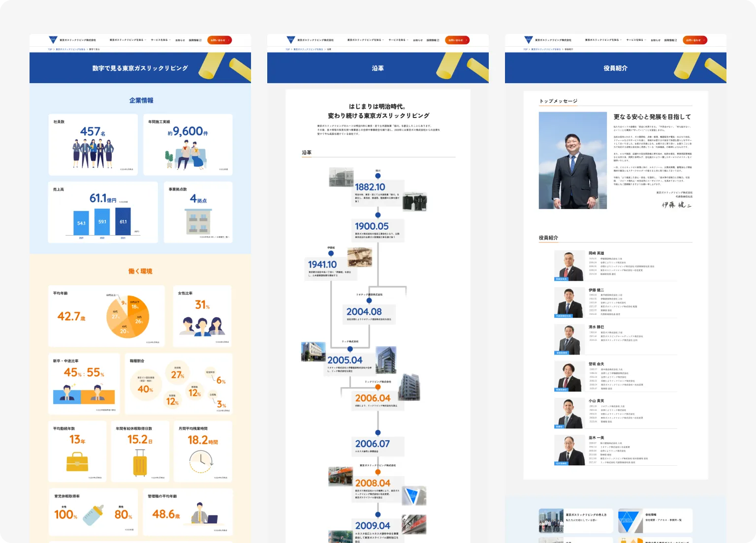Click the handwritten signature under the top message
This screenshot has height=543, width=756.
tap(677, 205)
